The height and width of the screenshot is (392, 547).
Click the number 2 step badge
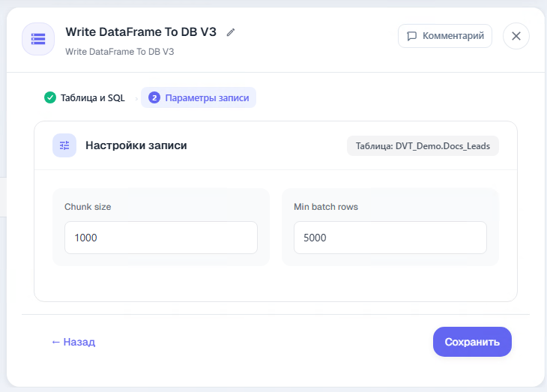click(154, 97)
